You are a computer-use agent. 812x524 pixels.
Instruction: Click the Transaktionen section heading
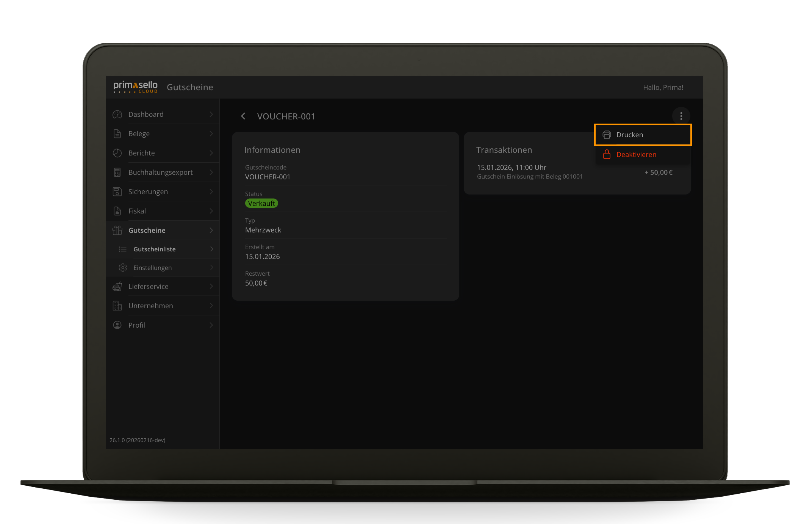(x=504, y=150)
